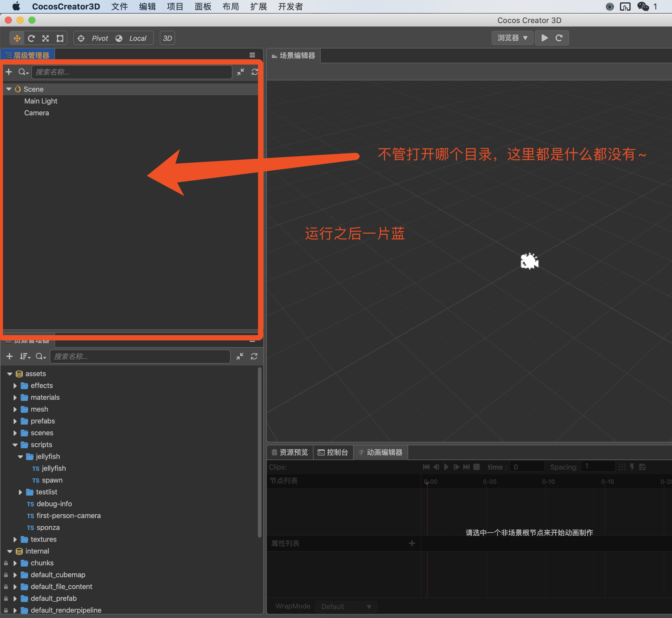The height and width of the screenshot is (618, 672).
Task: Click the hierarchy search name field
Action: [132, 72]
